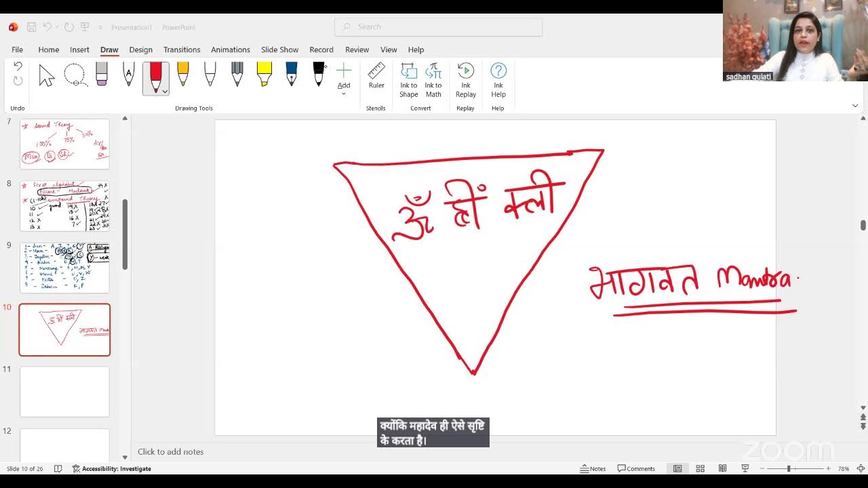Start Slide Show from status bar
The image size is (868, 488).
[x=745, y=468]
